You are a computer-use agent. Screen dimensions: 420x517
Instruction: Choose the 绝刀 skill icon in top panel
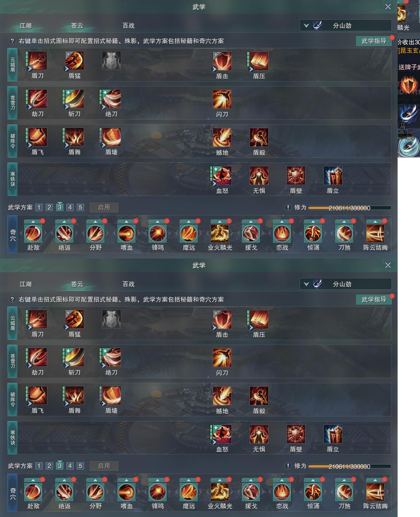pyautogui.click(x=112, y=99)
